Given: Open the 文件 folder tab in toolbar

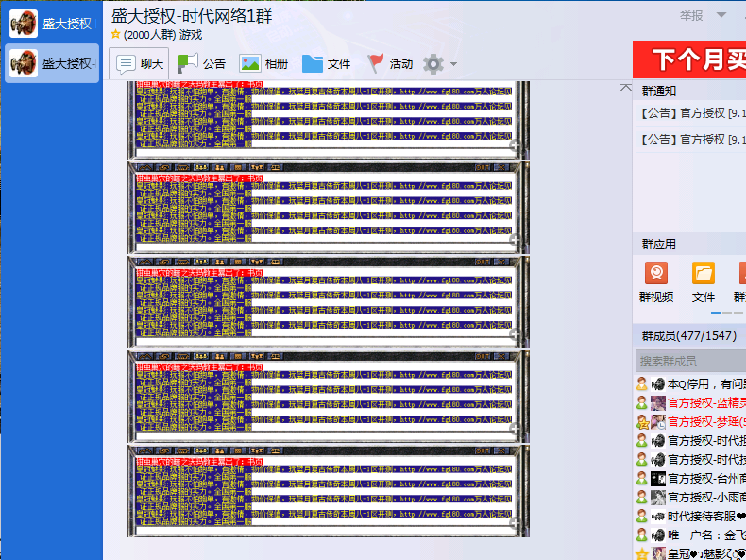Looking at the screenshot, I should tap(327, 64).
